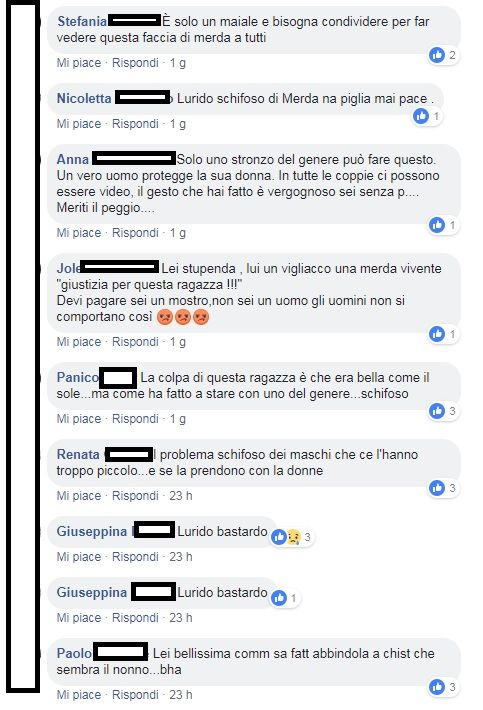Click Mi piace under Anna's comment

click(79, 233)
